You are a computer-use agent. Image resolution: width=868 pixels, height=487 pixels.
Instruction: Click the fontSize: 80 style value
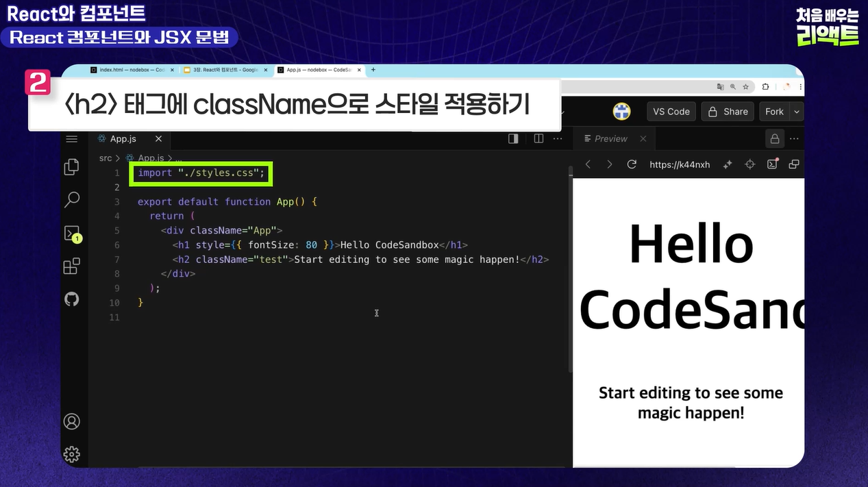pyautogui.click(x=282, y=245)
